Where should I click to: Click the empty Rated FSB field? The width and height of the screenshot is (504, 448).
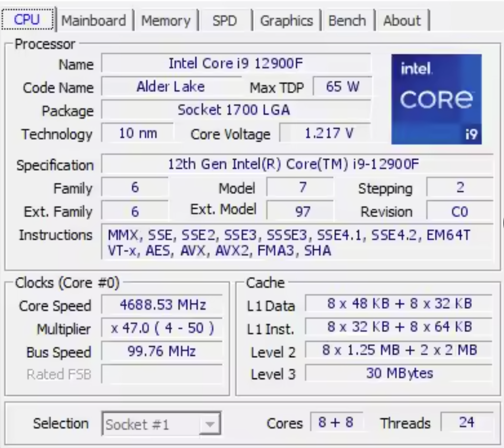(162, 374)
